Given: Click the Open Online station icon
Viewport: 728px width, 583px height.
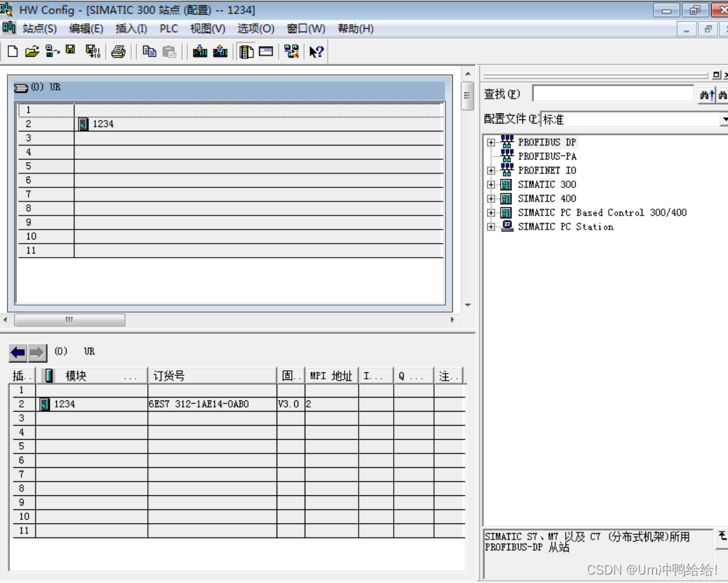Looking at the screenshot, I should [x=53, y=51].
